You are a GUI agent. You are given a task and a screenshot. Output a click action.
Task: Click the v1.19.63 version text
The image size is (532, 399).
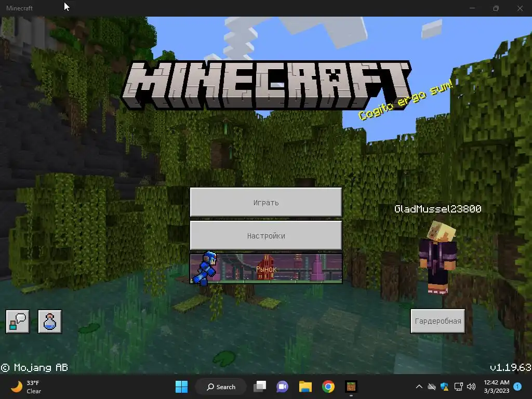pyautogui.click(x=510, y=367)
